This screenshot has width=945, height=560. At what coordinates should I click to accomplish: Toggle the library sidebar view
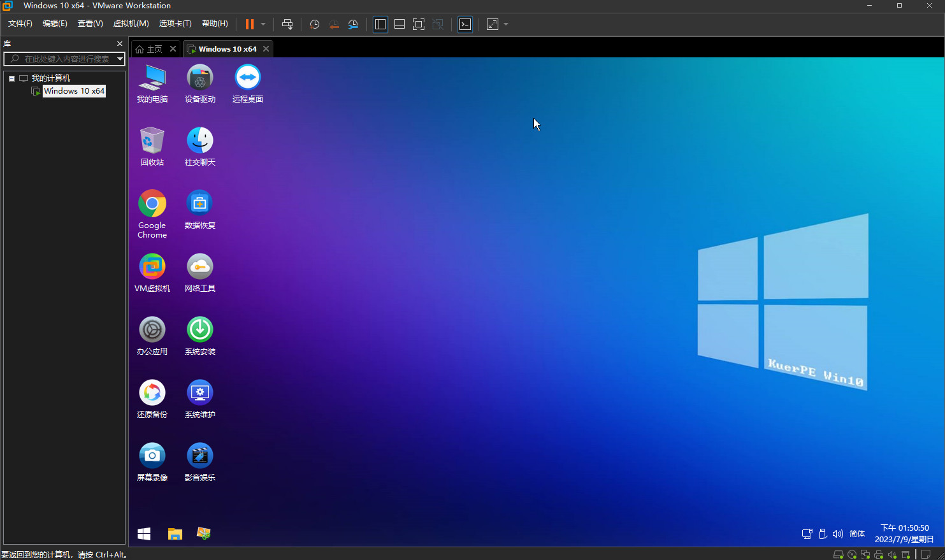click(380, 24)
